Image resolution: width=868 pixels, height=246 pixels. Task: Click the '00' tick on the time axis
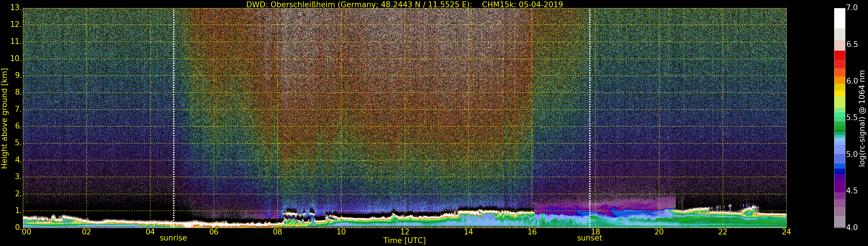click(x=26, y=232)
